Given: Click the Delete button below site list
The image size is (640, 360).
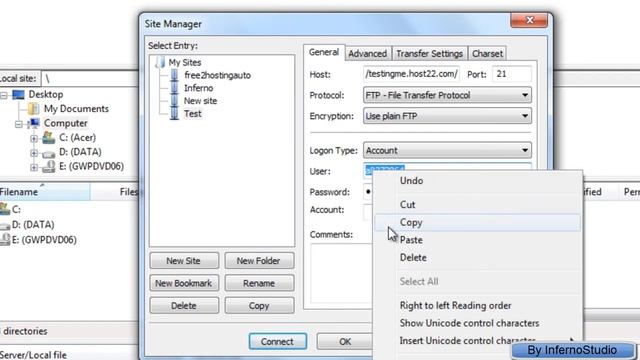Looking at the screenshot, I should pyautogui.click(x=184, y=306).
